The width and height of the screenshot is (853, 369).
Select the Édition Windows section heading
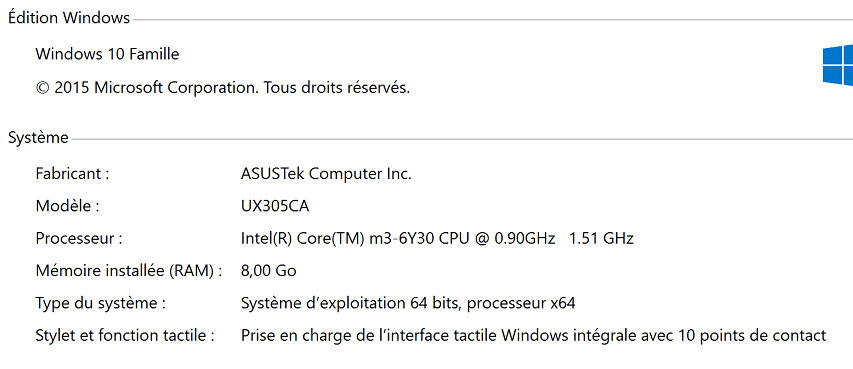point(69,18)
